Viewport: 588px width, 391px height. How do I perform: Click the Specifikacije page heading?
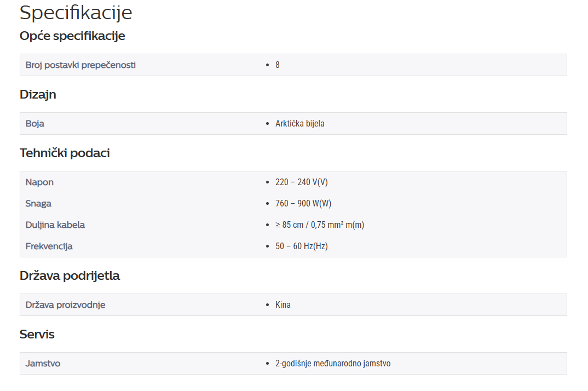(76, 13)
